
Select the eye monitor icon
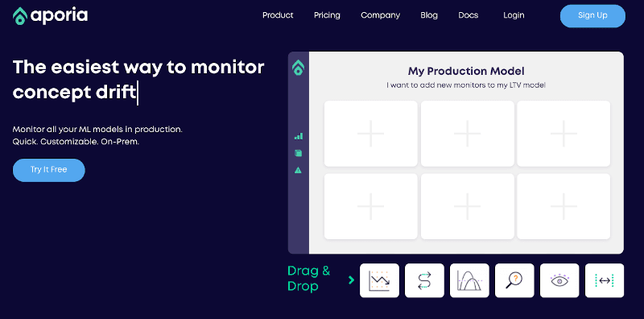point(559,280)
